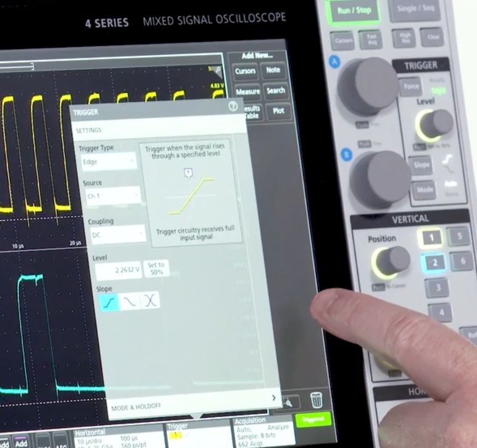This screenshot has height=448, width=477.
Task: Click the Set to 50% button
Action: pyautogui.click(x=156, y=269)
